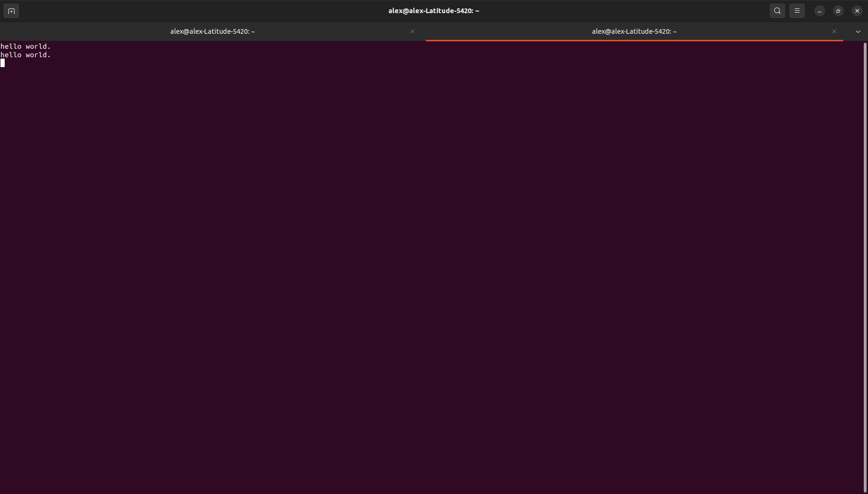This screenshot has width=868, height=494.
Task: Close the left terminal tab
Action: pyautogui.click(x=412, y=31)
